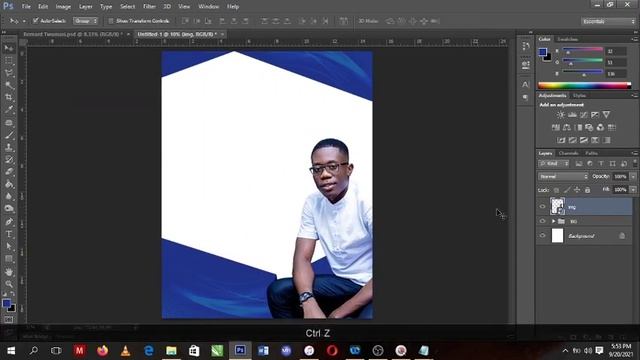The width and height of the screenshot is (640, 360).
Task: Open the Fill slider dropdown
Action: click(633, 190)
